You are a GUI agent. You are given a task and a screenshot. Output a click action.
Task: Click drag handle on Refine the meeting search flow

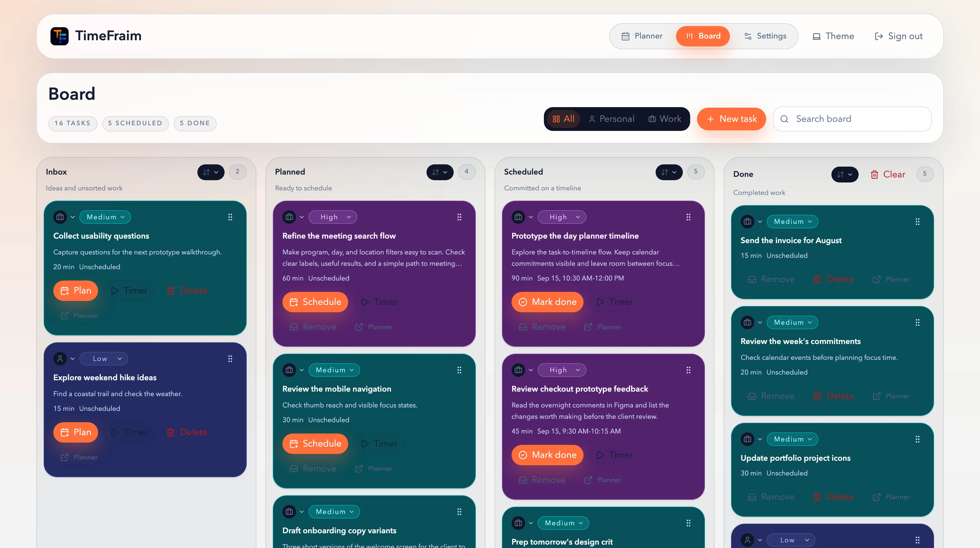(x=459, y=217)
